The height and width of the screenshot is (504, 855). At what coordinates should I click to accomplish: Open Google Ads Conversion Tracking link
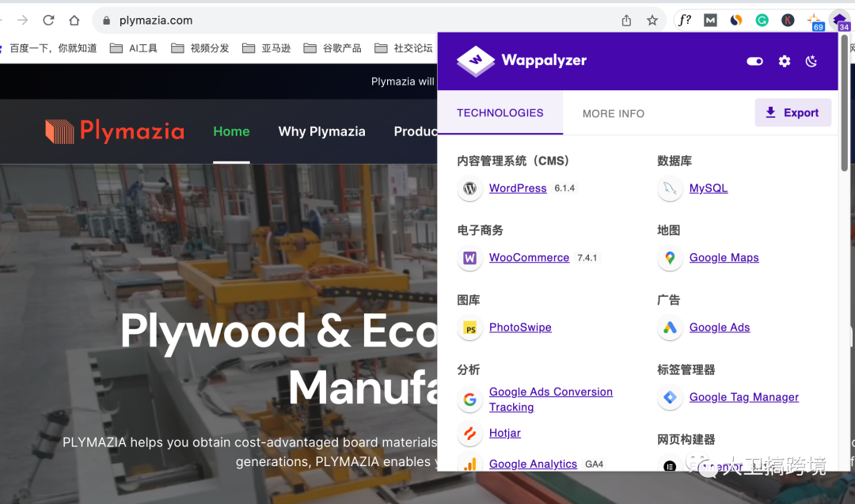point(551,400)
